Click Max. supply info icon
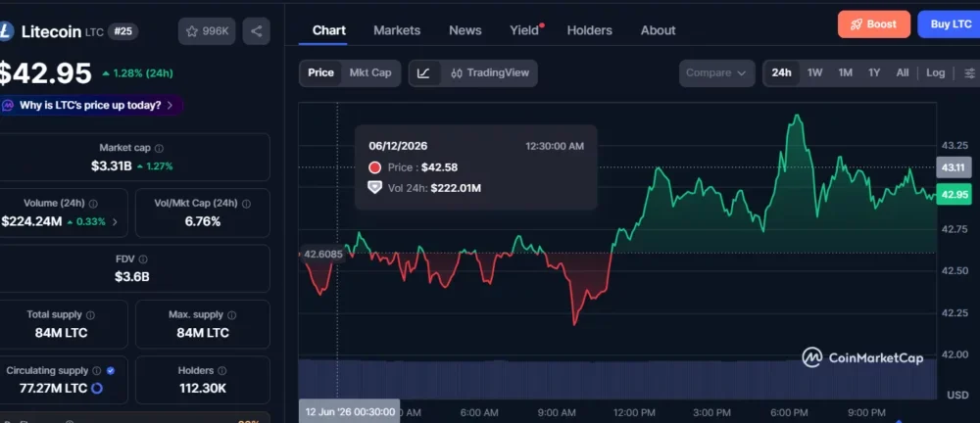The width and height of the screenshot is (980, 423). [x=232, y=315]
